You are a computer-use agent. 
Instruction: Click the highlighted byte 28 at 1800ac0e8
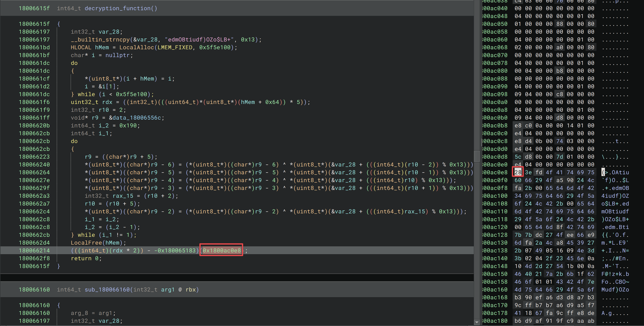click(517, 172)
